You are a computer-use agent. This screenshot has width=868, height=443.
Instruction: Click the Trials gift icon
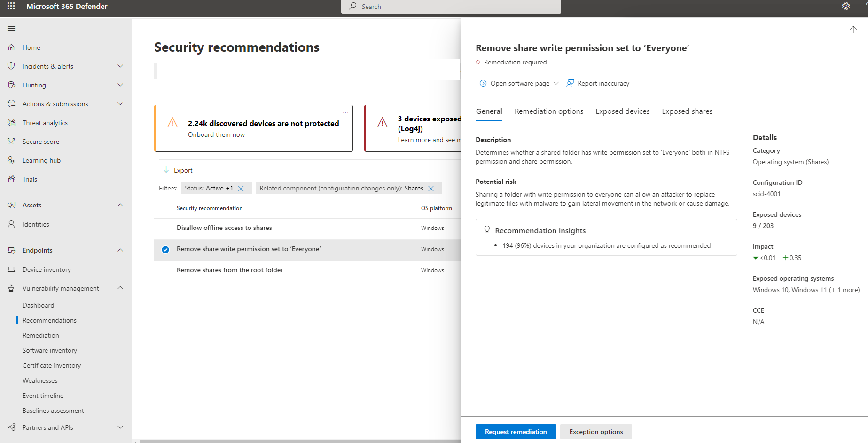coord(11,179)
